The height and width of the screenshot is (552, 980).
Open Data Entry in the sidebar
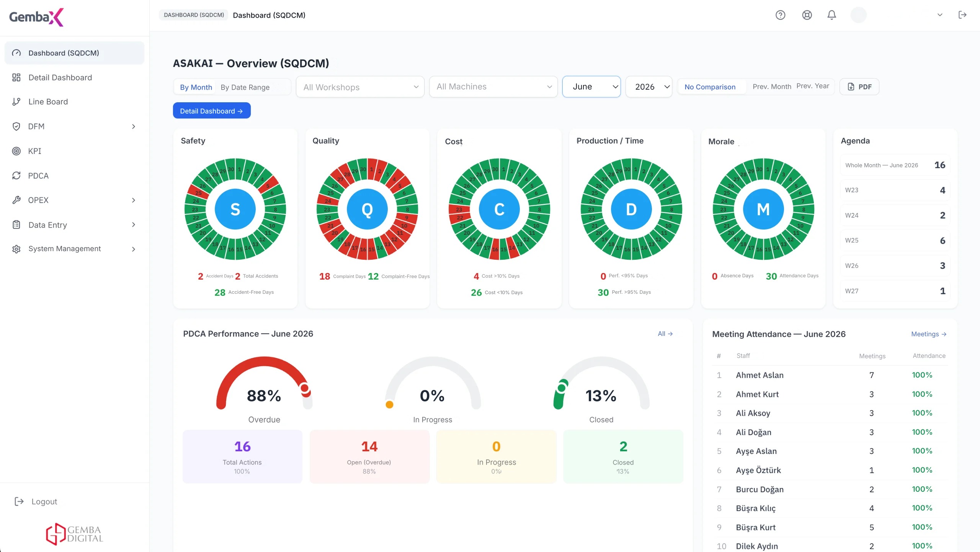pos(74,225)
